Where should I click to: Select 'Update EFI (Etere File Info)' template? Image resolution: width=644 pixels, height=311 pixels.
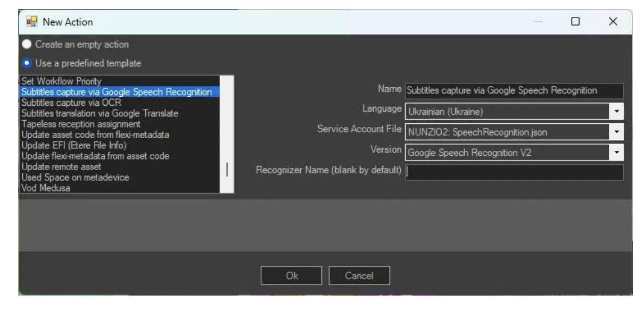click(x=73, y=145)
